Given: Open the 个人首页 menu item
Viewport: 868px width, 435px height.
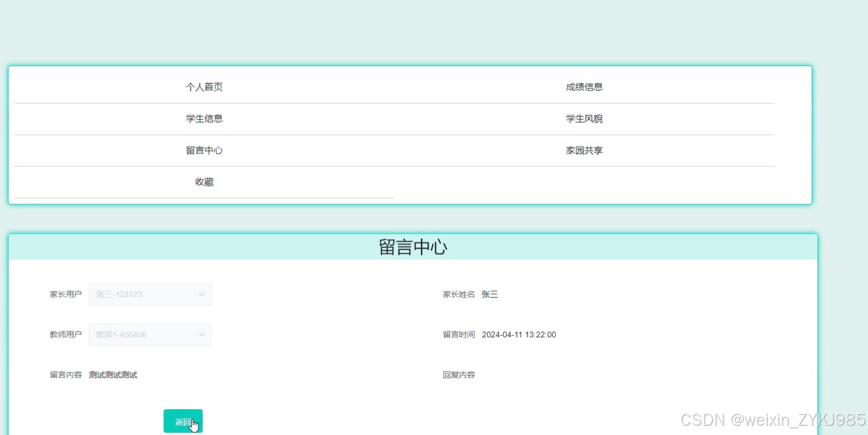Looking at the screenshot, I should click(204, 87).
